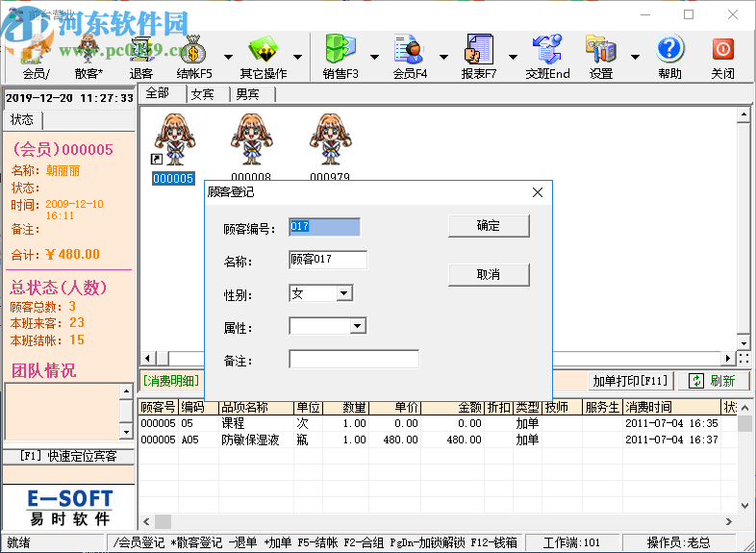Click down arrow in 团队情况 list scrollbar
The image size is (756, 553).
126,432
